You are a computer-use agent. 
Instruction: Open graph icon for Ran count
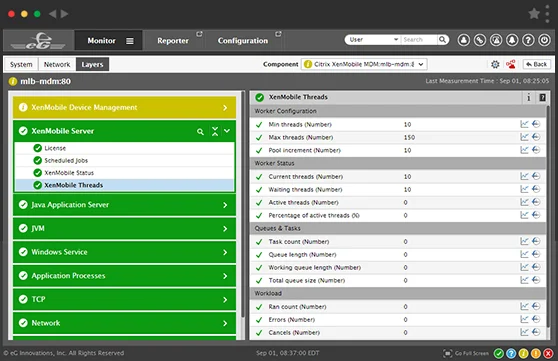click(x=524, y=306)
